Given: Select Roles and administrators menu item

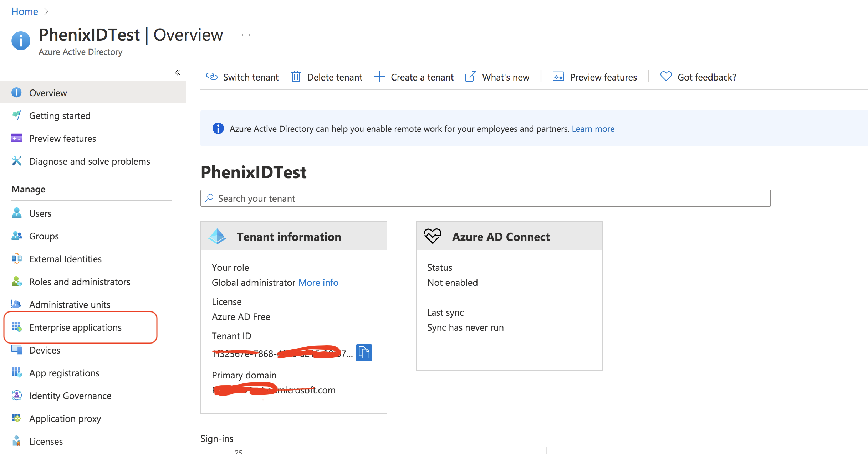Looking at the screenshot, I should (x=80, y=282).
